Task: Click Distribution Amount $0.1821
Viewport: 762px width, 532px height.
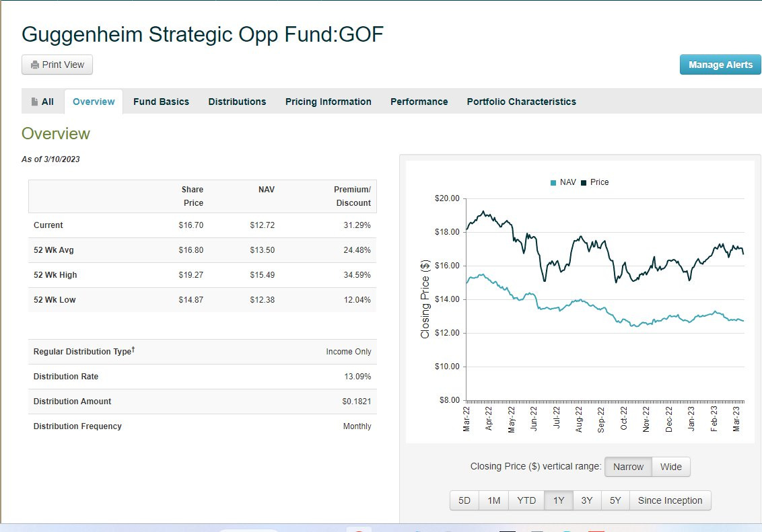Action: pyautogui.click(x=356, y=402)
